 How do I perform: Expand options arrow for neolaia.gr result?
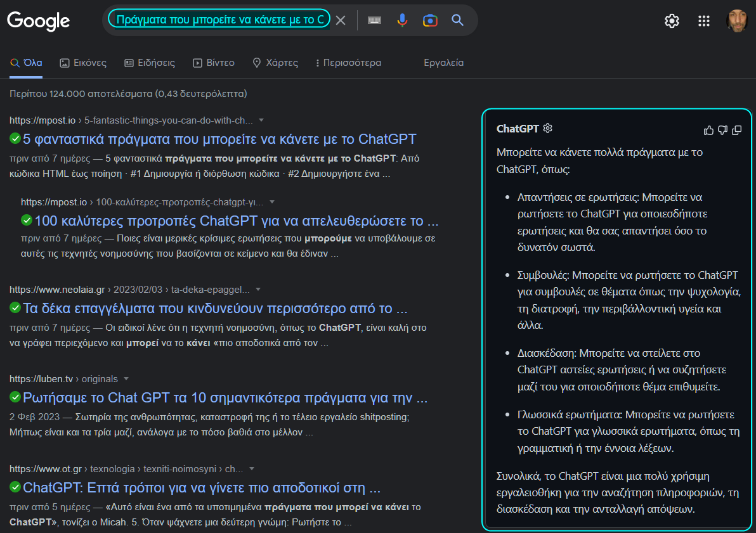point(258,289)
